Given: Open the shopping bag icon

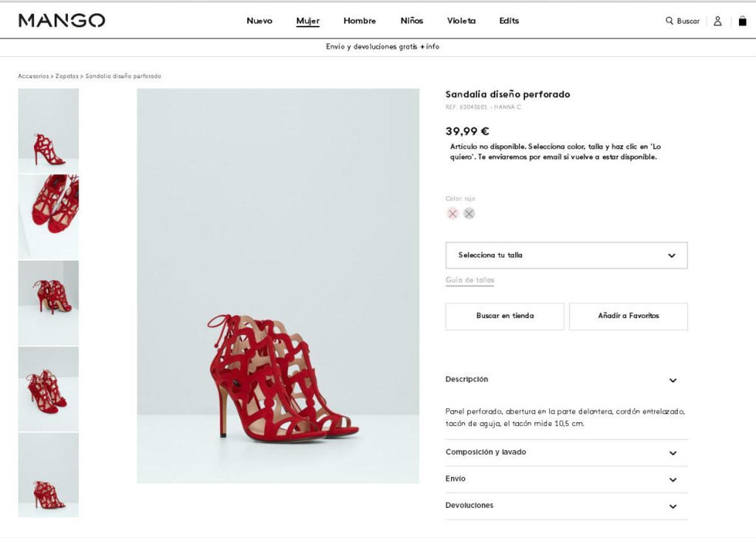Looking at the screenshot, I should click(741, 21).
